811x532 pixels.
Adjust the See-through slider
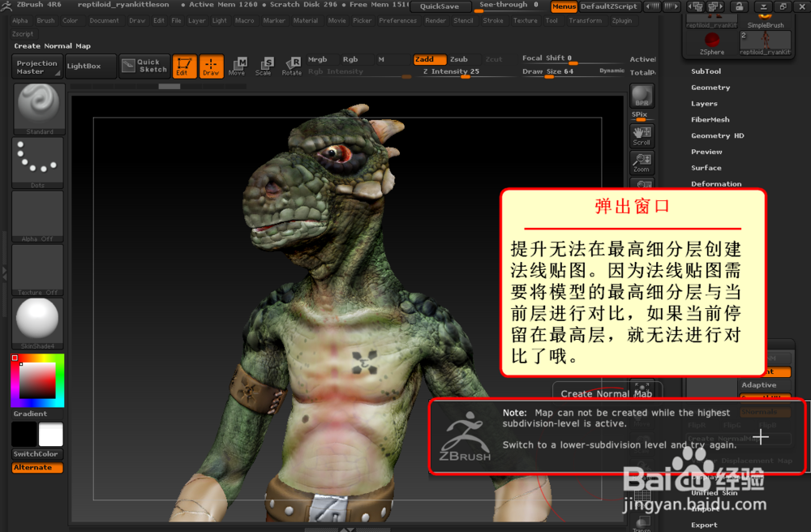pos(510,6)
